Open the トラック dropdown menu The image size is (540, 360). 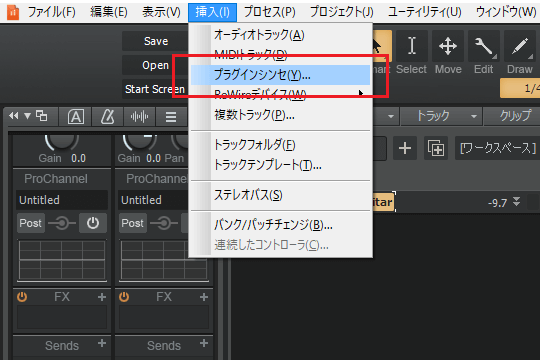point(441,116)
